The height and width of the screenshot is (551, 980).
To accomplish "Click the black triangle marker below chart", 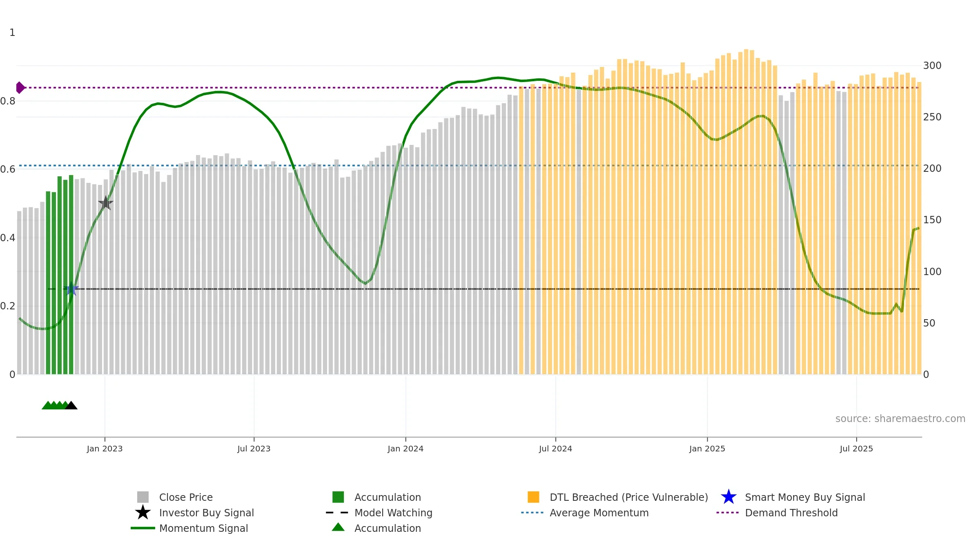I will point(71,406).
